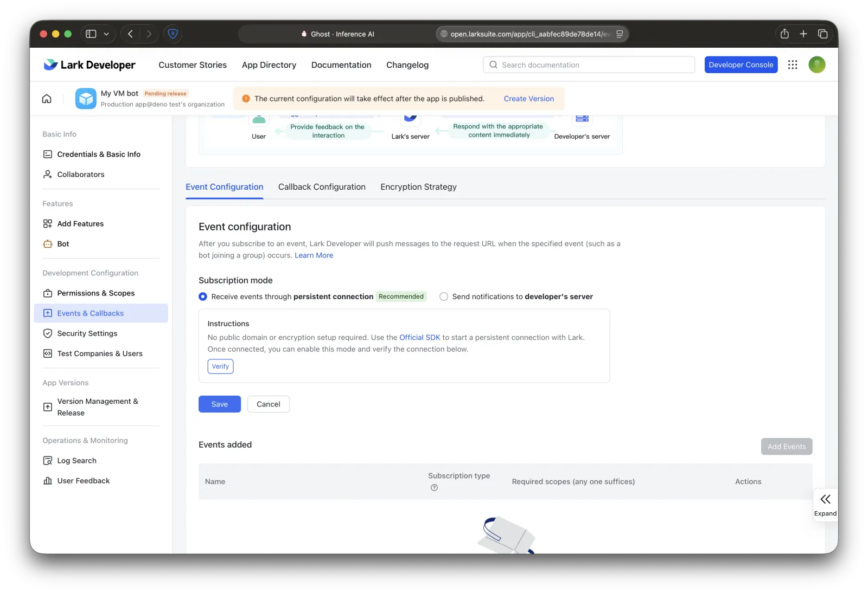
Task: Switch to Callback Configuration tab
Action: 322,187
